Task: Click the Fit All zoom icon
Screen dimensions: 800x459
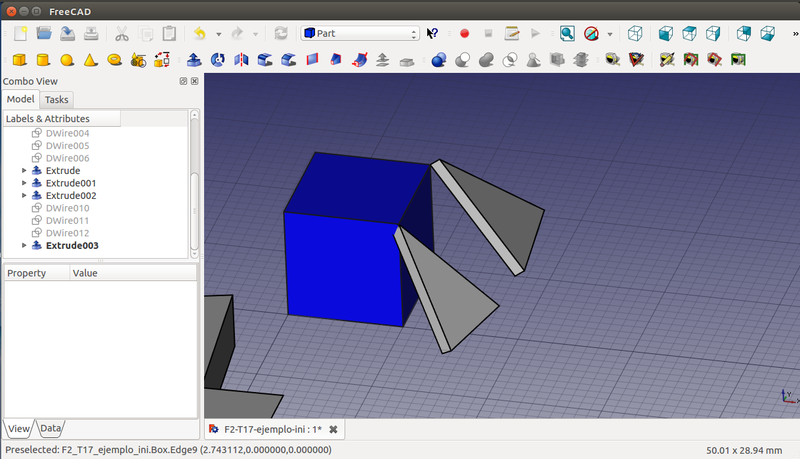Action: pyautogui.click(x=567, y=33)
